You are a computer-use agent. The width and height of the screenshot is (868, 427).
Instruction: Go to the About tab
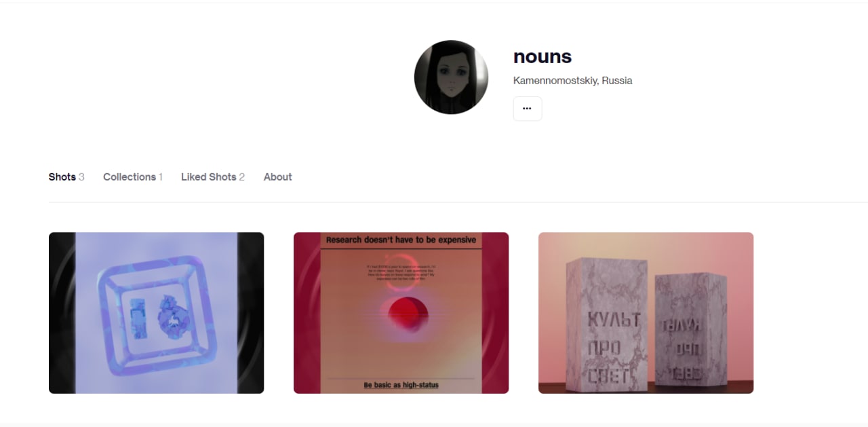278,177
